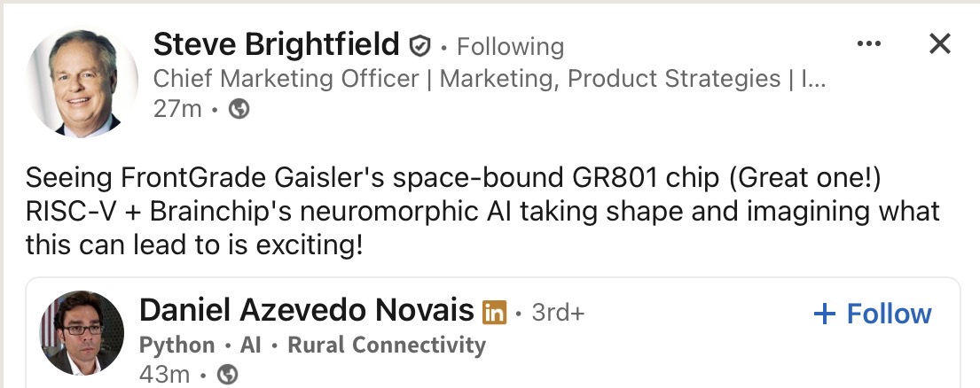Click the Chief Marketing Officer headline

[x=488, y=79]
